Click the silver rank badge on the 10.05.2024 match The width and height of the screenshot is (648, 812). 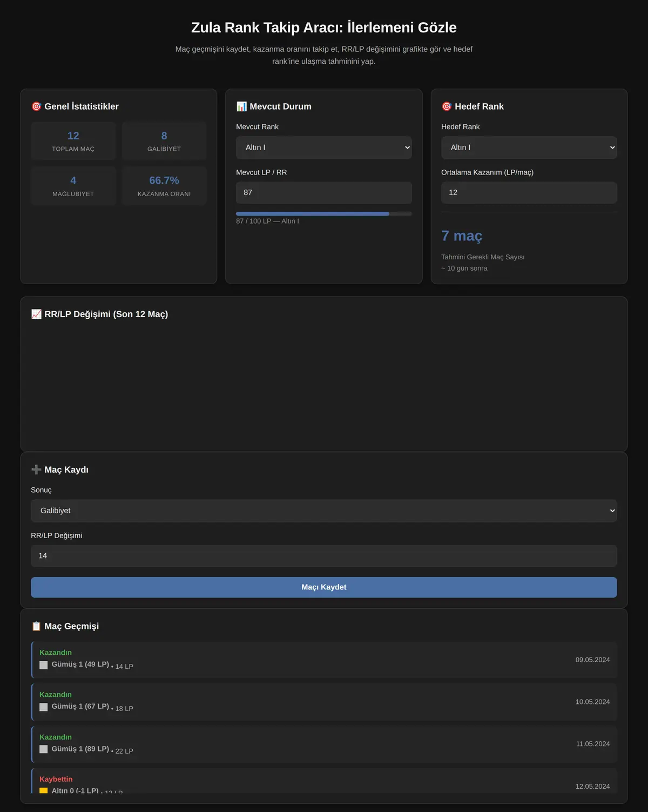(x=44, y=707)
